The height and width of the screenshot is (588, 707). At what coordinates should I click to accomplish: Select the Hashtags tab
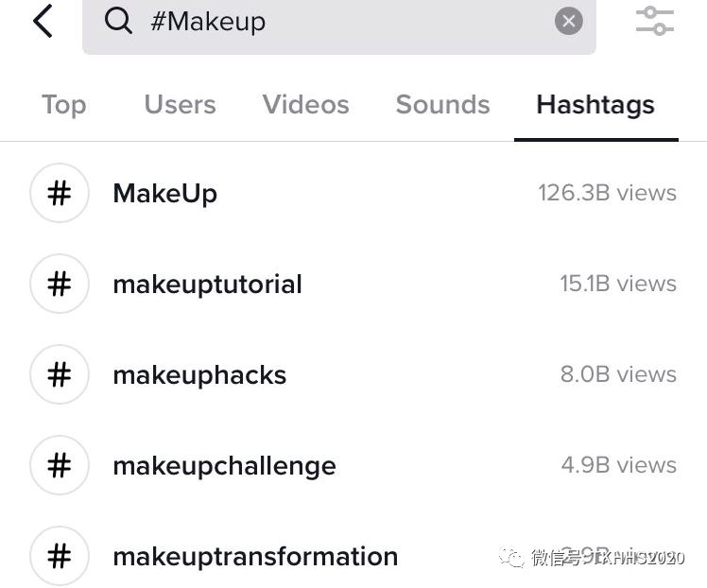pos(595,105)
